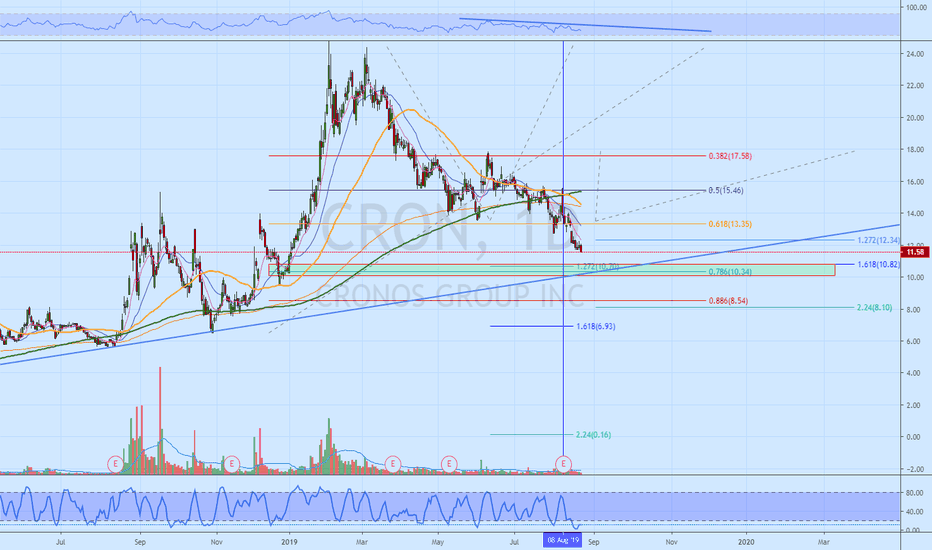Click the 1.272(10.70) label inside green zone
This screenshot has height=550, width=932.
597,267
